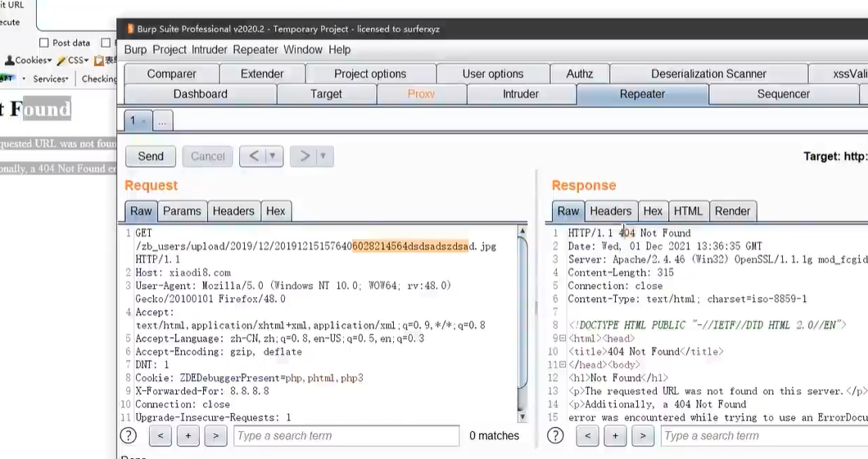Click the Connection: close response header
Screen dimensions: 868x459
[615, 286]
